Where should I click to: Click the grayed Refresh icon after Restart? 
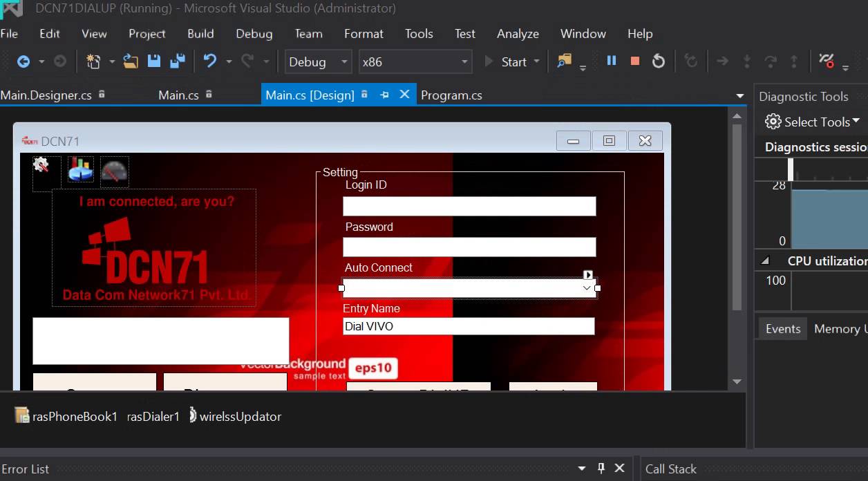[x=690, y=61]
